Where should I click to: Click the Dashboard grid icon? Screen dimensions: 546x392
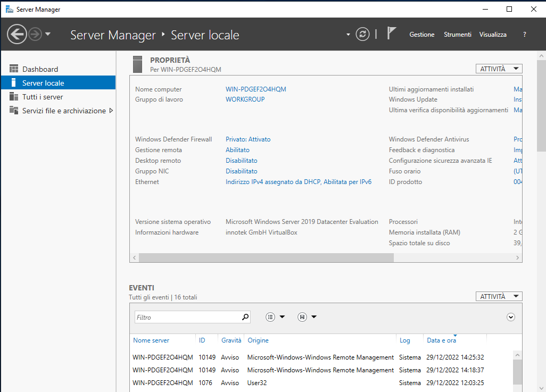coord(14,69)
